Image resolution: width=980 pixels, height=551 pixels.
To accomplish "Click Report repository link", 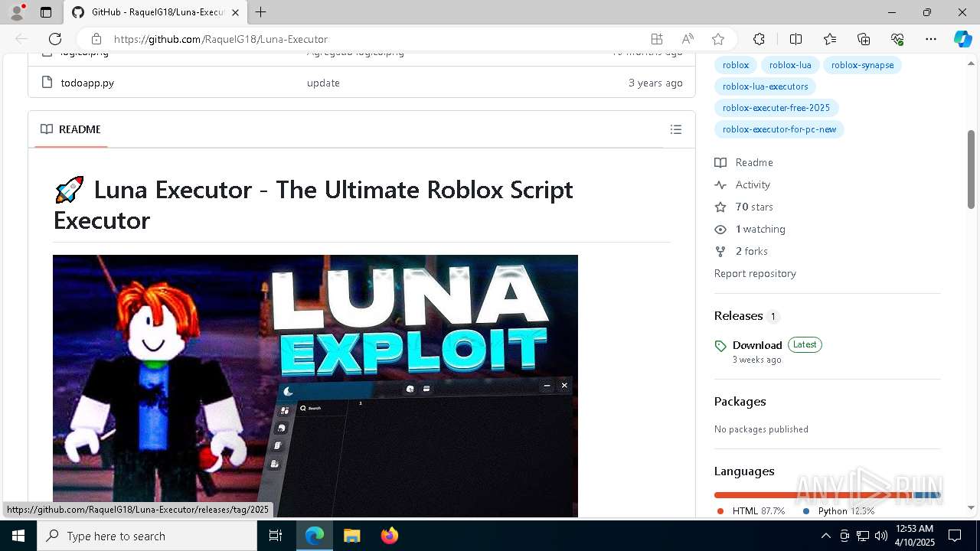I will coord(755,273).
